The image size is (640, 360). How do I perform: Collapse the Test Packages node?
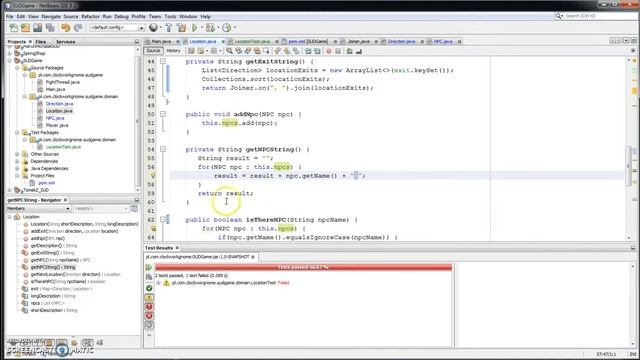pos(17,133)
